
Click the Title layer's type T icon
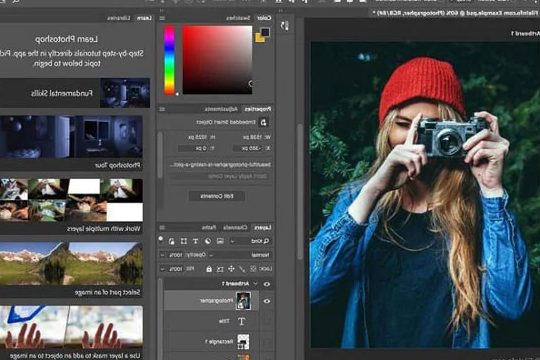coord(241,321)
